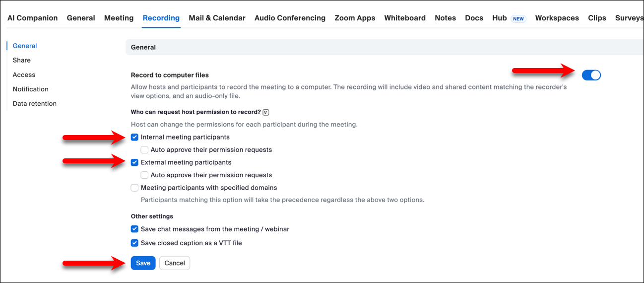Select Share in the left sidebar

click(x=22, y=60)
